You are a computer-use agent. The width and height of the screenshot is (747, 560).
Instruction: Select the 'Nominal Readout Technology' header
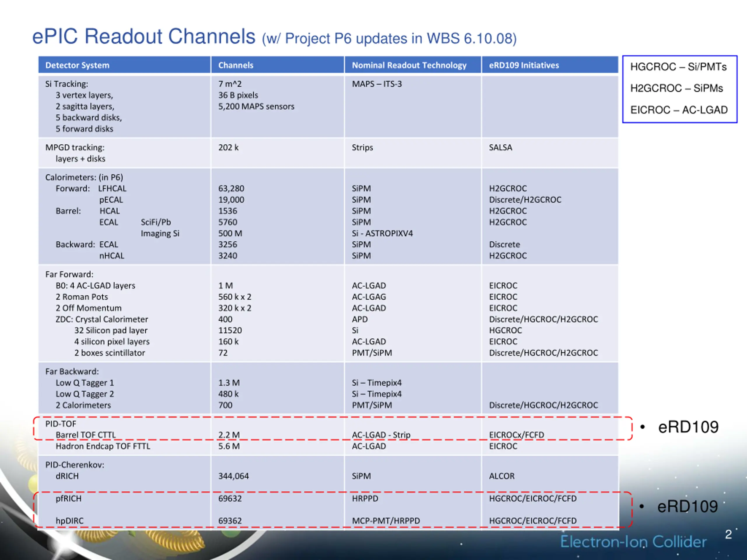[409, 65]
